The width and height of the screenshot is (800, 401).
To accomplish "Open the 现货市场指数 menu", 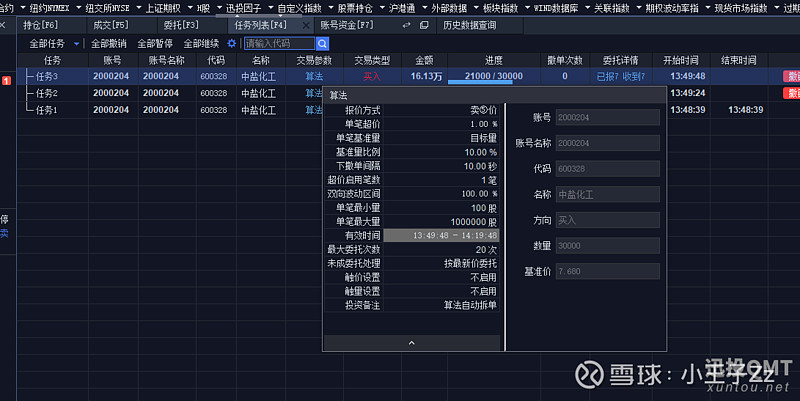I will point(741,8).
